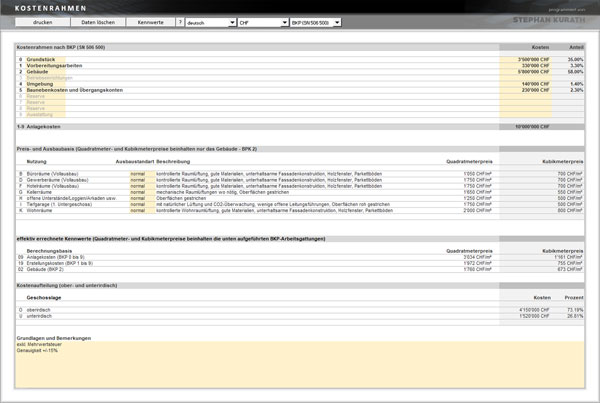Click the greyed Betriebseinrichtungen row label
Screen dimensions: 600x403
click(49, 78)
